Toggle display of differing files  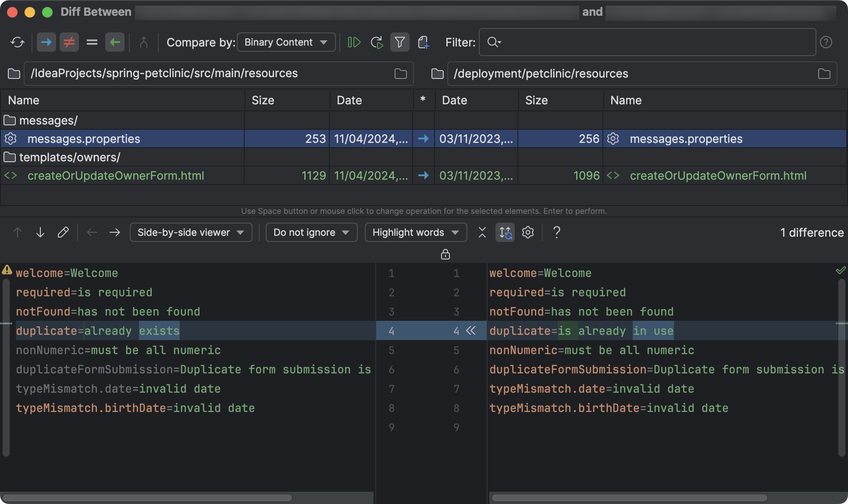69,42
